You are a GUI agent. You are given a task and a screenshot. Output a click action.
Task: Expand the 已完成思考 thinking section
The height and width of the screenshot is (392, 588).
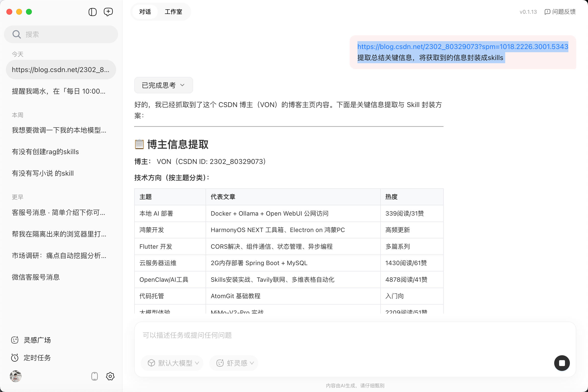point(163,85)
